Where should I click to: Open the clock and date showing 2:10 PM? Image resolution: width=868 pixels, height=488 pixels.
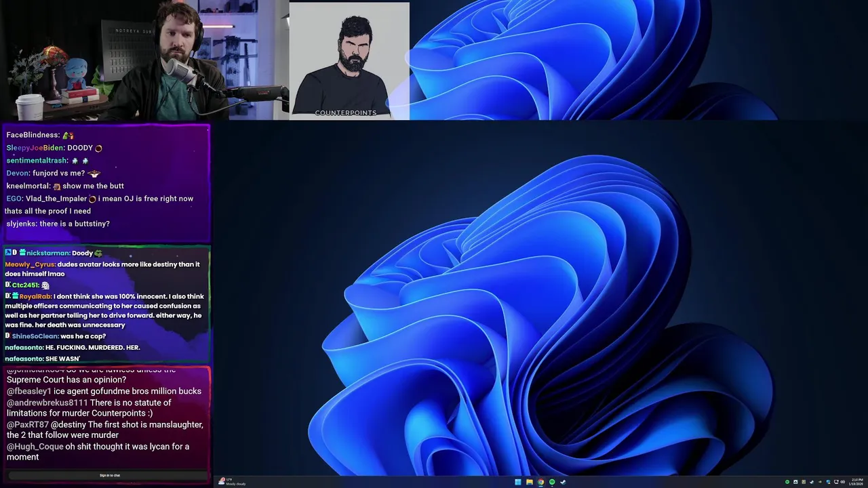(856, 482)
